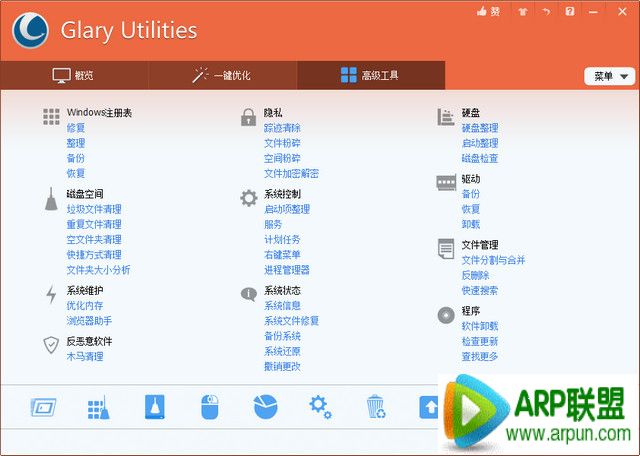Switch to the 一键优化 tab
The image size is (640, 456).
pyautogui.click(x=222, y=76)
